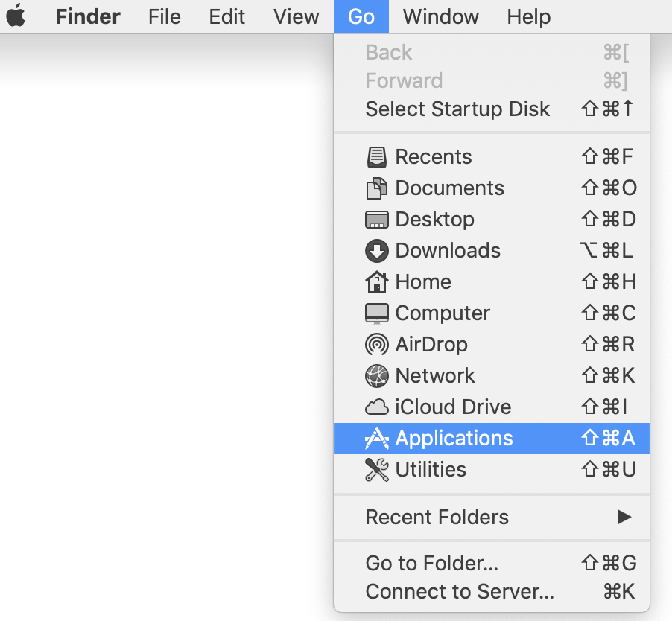Click the Utilities wrench icon
This screenshot has width=672, height=621.
pyautogui.click(x=377, y=469)
